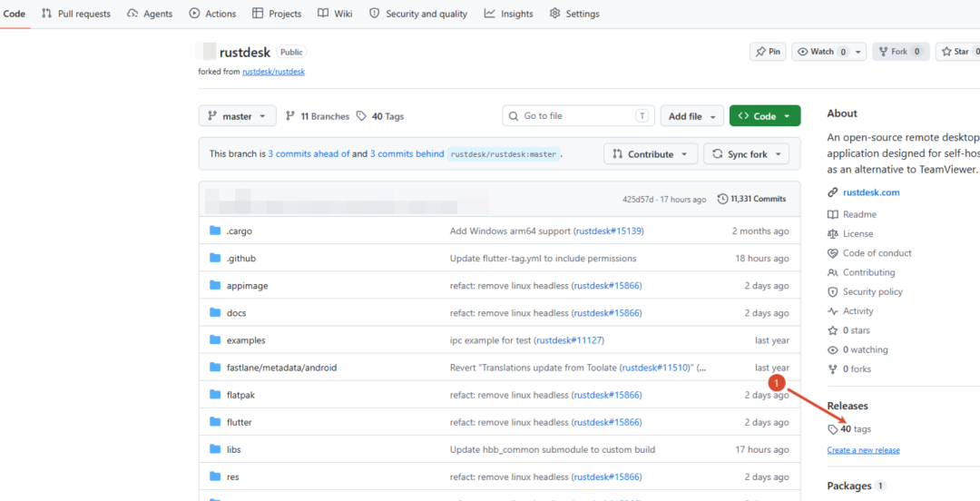Open the flatpak folder
The width and height of the screenshot is (980, 501).
(240, 395)
